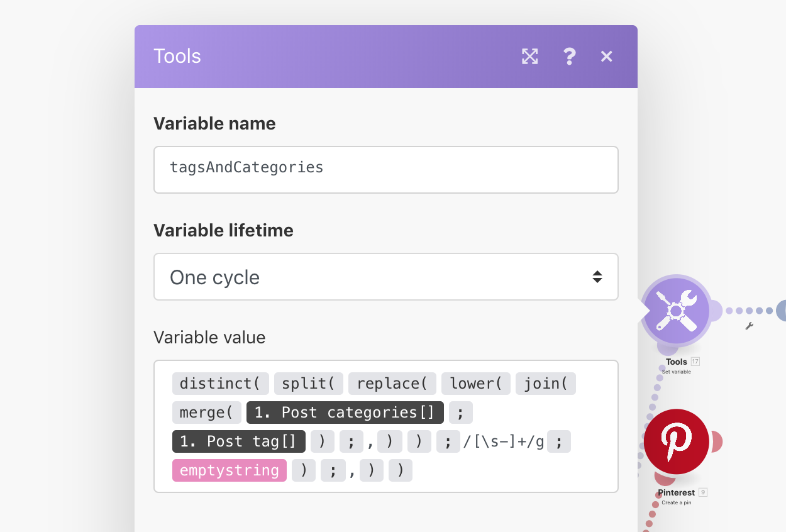The width and height of the screenshot is (786, 532).
Task: Click the join( function token
Action: click(x=545, y=384)
